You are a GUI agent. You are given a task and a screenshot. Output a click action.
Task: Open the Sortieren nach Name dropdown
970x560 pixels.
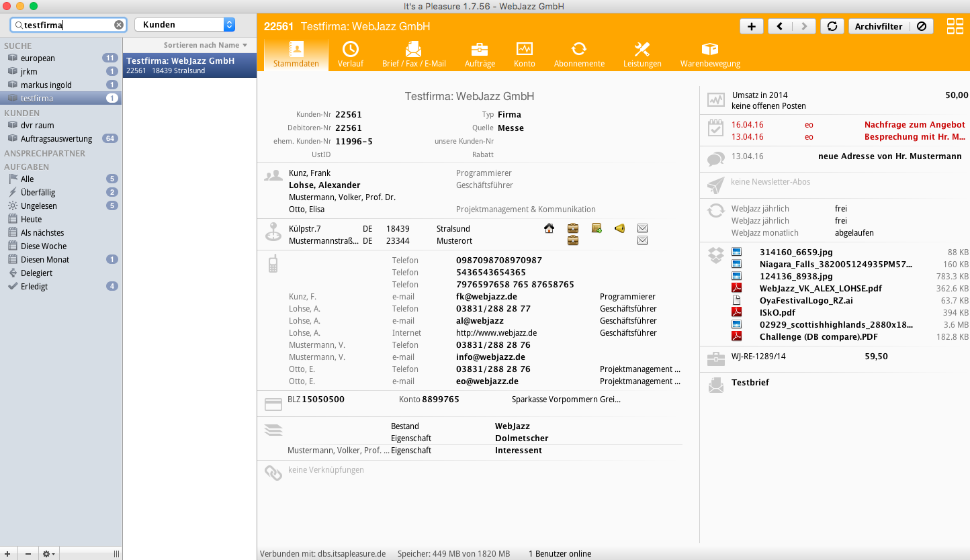(206, 45)
